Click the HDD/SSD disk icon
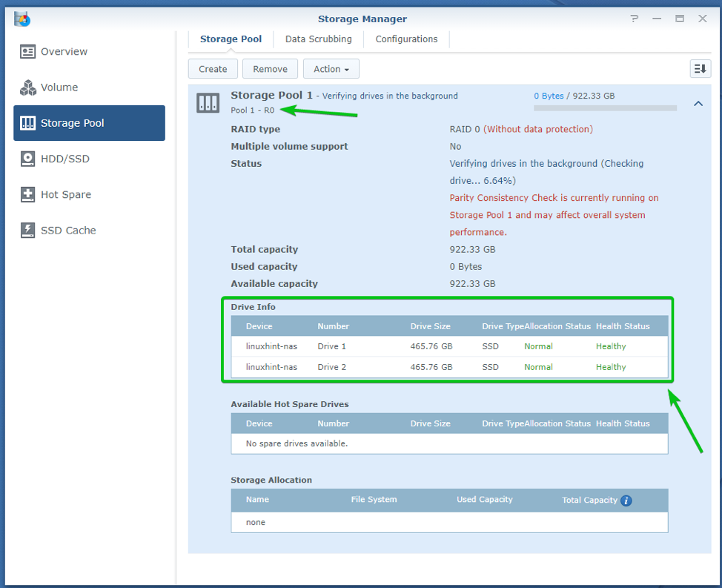Image resolution: width=722 pixels, height=588 pixels. click(28, 159)
